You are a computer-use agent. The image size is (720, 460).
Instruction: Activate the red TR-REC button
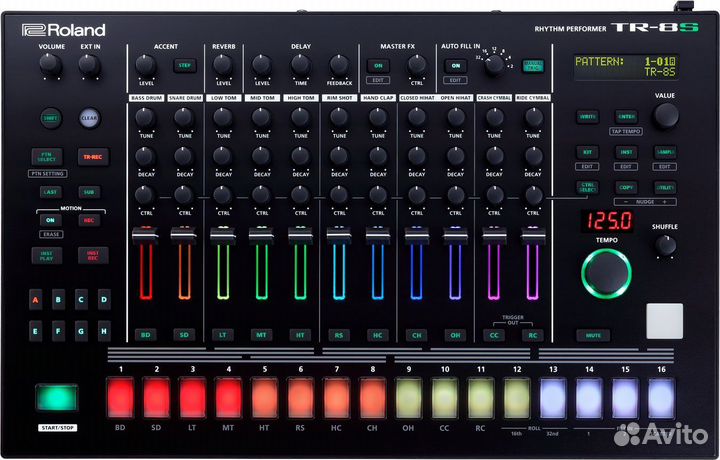click(93, 157)
